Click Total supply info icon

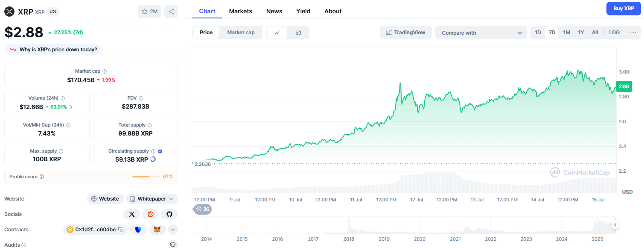coord(149,125)
